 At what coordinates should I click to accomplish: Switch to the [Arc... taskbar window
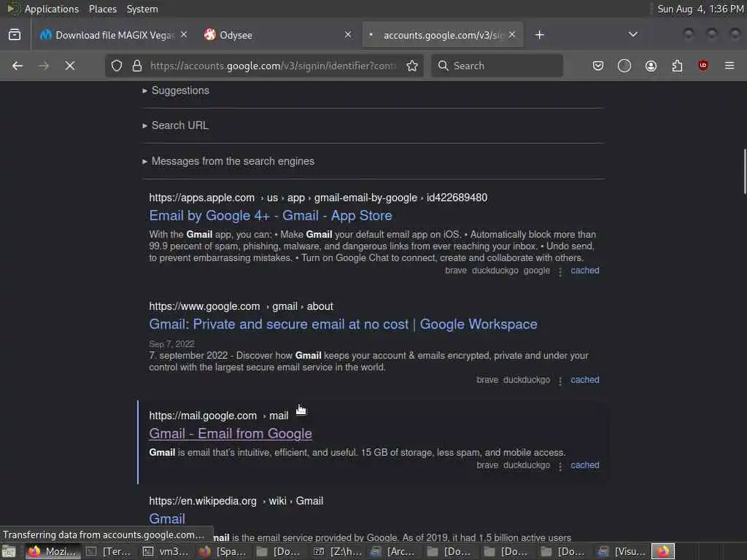pyautogui.click(x=394, y=551)
